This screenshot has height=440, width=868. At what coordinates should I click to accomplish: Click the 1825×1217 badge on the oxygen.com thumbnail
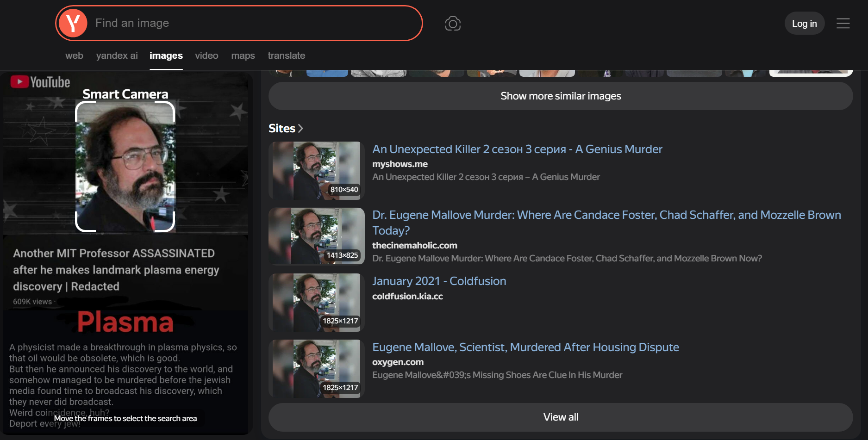340,388
